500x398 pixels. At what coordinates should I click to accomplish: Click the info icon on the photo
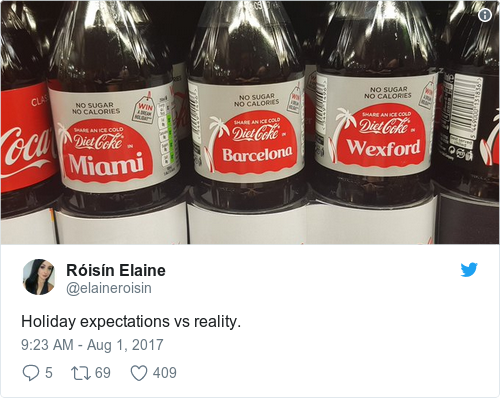tap(485, 15)
